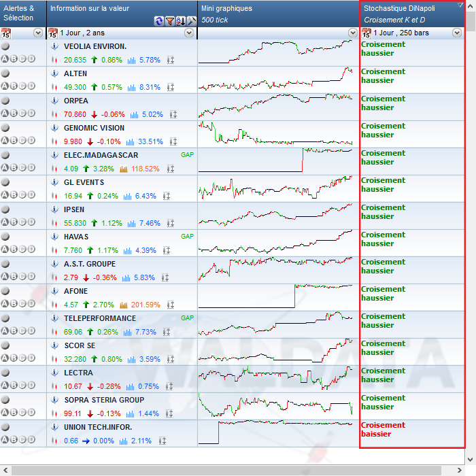Image resolution: width=476 pixels, height=476 pixels.
Task: Click the 33.51% volume value
Action: coord(150,141)
